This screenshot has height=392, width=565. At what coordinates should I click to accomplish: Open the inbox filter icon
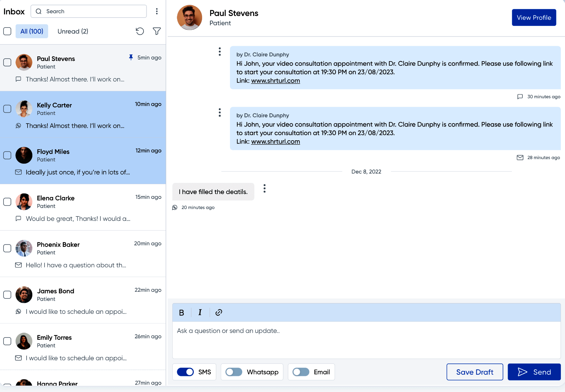tap(157, 31)
